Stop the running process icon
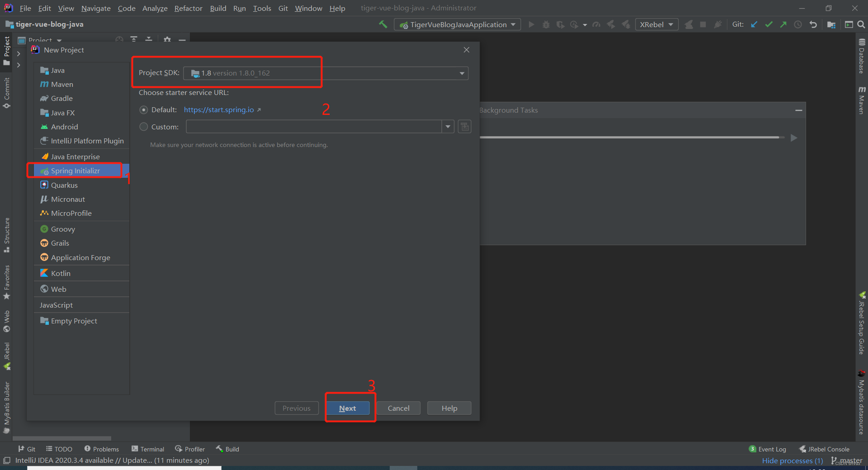This screenshot has width=868, height=470. [703, 24]
